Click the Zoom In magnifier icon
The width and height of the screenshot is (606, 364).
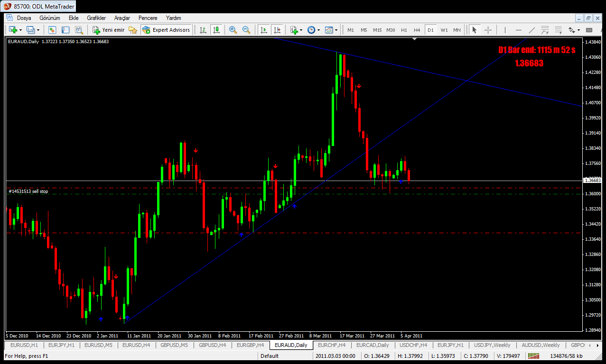tap(233, 30)
